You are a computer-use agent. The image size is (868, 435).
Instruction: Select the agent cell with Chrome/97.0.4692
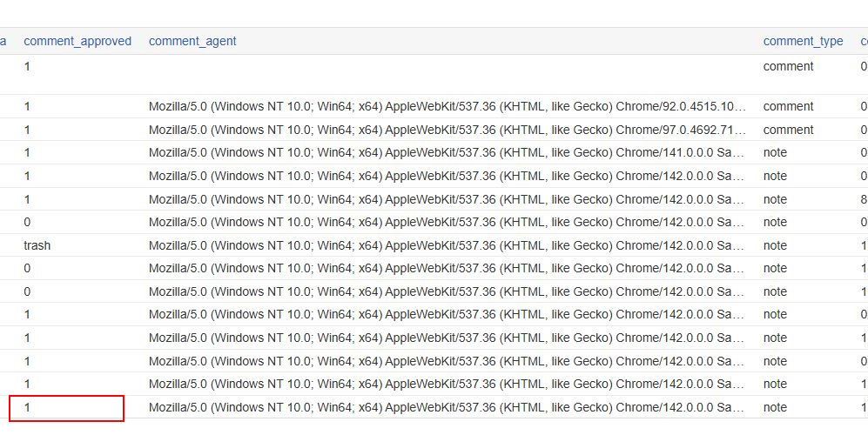(x=447, y=130)
